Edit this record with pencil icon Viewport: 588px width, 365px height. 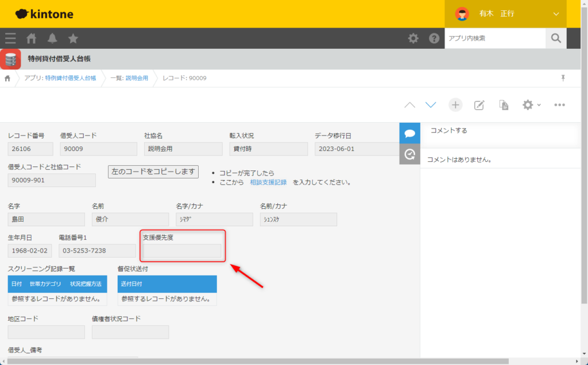click(479, 105)
